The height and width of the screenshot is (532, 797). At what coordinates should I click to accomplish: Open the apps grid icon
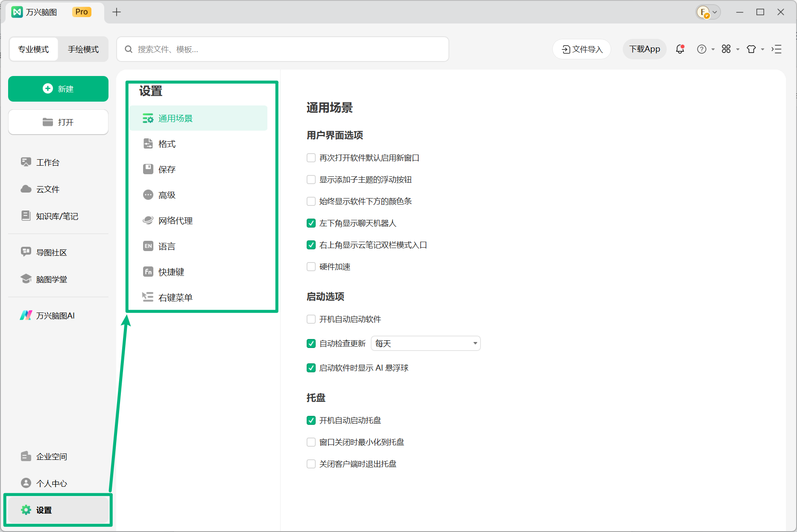click(x=726, y=49)
